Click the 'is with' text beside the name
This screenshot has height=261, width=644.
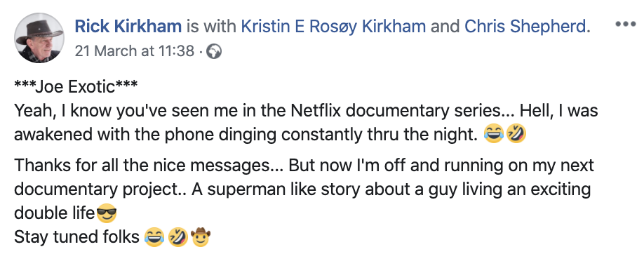[x=212, y=27]
